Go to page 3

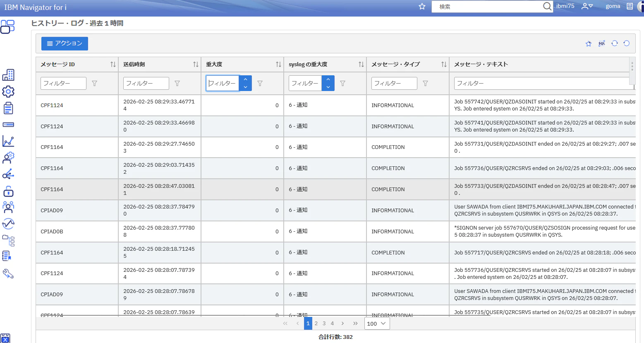tap(324, 324)
